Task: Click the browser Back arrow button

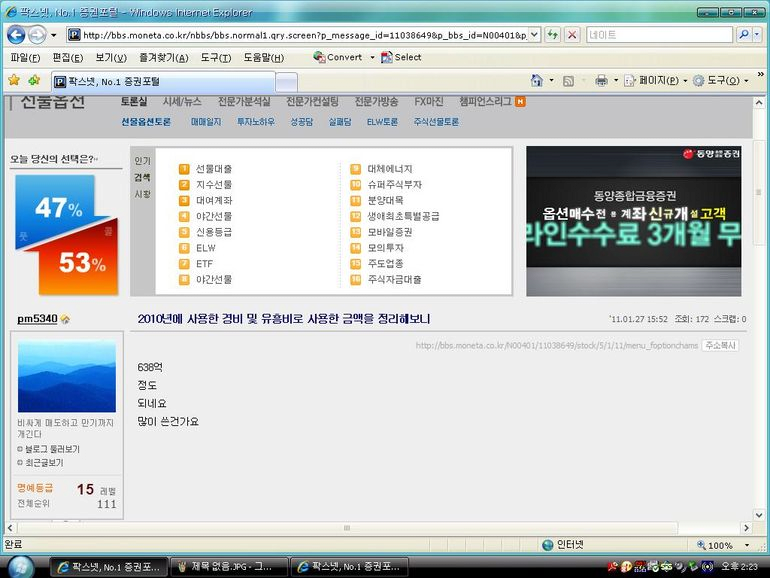Action: click(x=16, y=35)
